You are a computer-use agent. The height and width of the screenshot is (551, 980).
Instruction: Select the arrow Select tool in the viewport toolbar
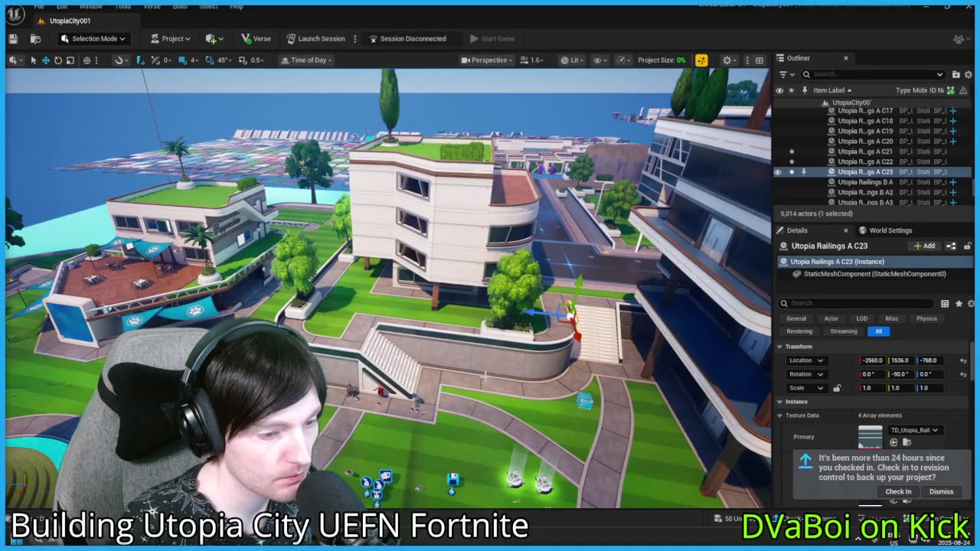pyautogui.click(x=33, y=60)
